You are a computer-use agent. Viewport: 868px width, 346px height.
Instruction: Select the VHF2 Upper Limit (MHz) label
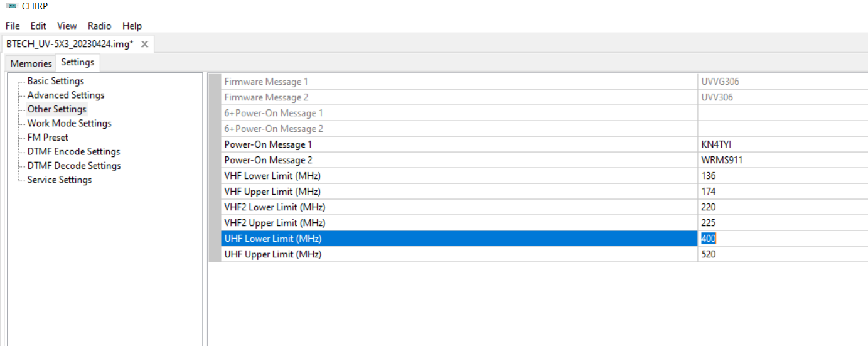click(275, 223)
